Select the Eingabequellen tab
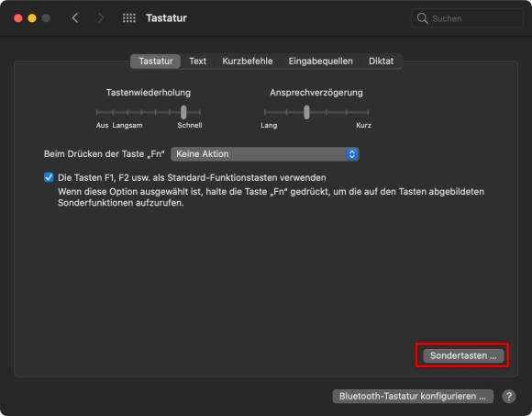The width and height of the screenshot is (532, 416). (x=321, y=62)
